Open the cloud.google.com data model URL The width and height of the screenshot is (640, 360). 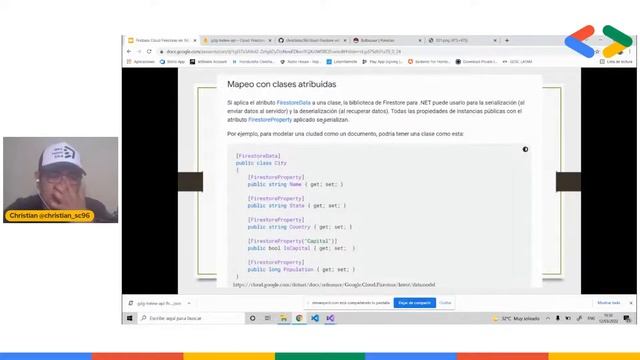334,285
